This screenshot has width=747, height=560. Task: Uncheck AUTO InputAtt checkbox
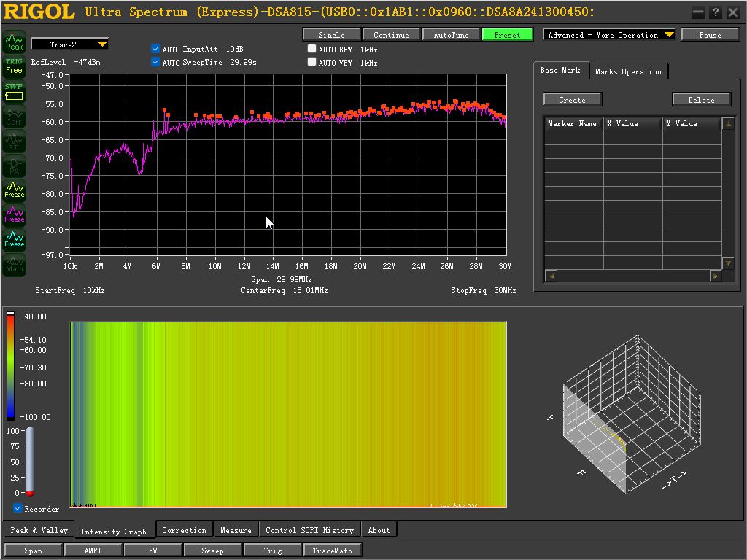[x=155, y=49]
